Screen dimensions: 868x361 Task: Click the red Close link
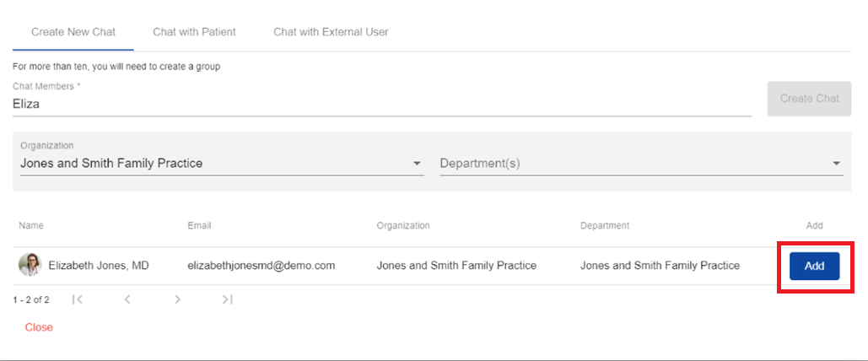39,327
